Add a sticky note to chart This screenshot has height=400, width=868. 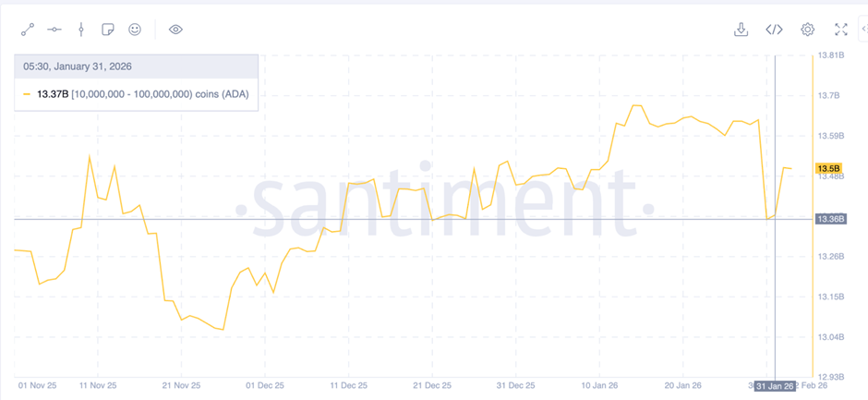(x=108, y=30)
